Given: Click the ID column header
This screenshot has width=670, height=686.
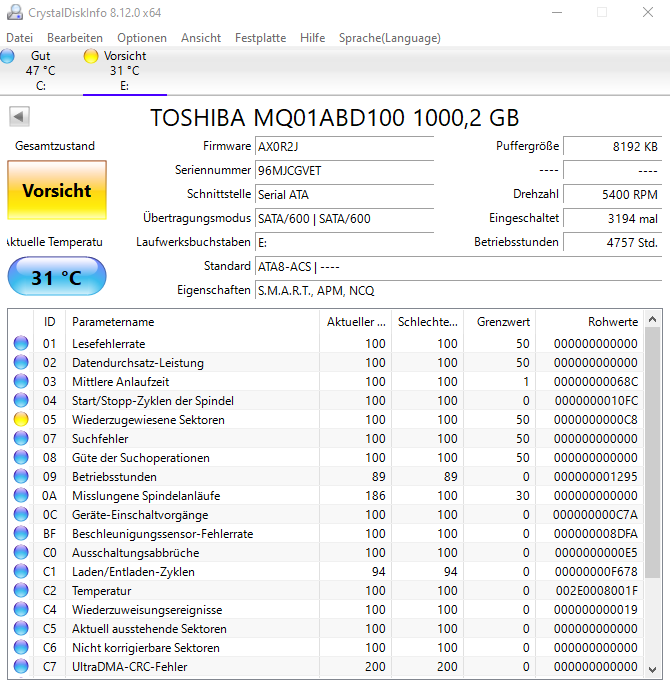Looking at the screenshot, I should pos(49,322).
